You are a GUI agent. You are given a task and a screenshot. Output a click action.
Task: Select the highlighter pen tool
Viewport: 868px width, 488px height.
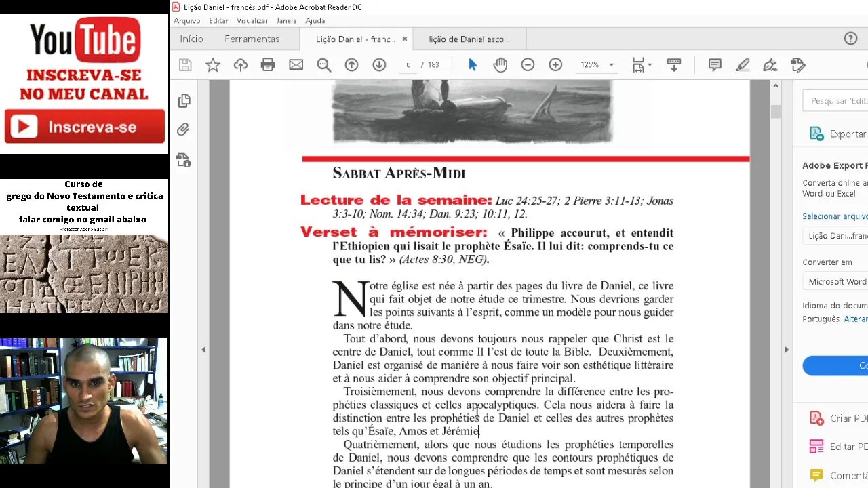pyautogui.click(x=743, y=65)
